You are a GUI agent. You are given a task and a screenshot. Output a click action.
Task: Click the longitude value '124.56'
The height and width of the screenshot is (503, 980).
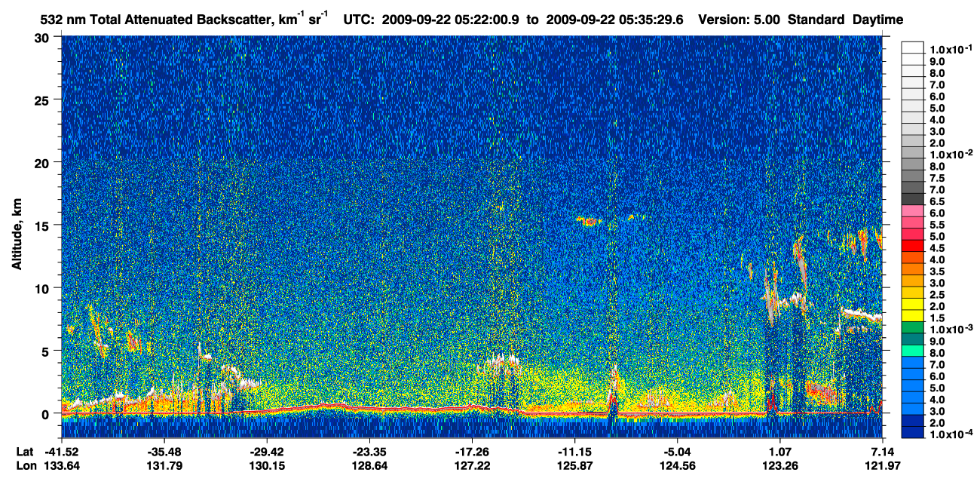[677, 465]
